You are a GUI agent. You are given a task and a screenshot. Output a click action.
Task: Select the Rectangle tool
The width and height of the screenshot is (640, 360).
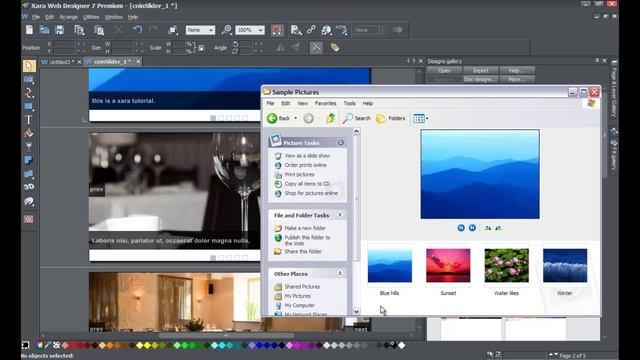29,107
